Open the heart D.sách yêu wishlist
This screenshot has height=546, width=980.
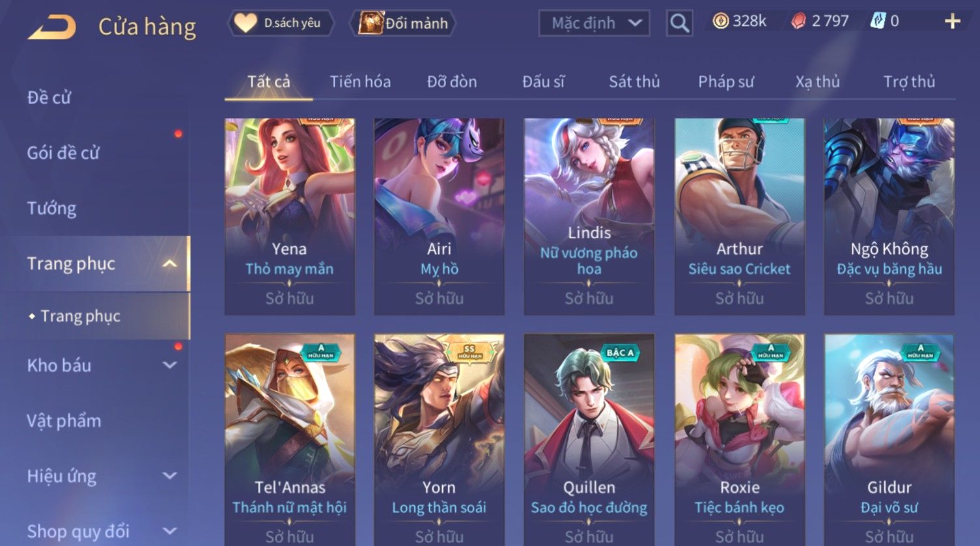point(281,23)
